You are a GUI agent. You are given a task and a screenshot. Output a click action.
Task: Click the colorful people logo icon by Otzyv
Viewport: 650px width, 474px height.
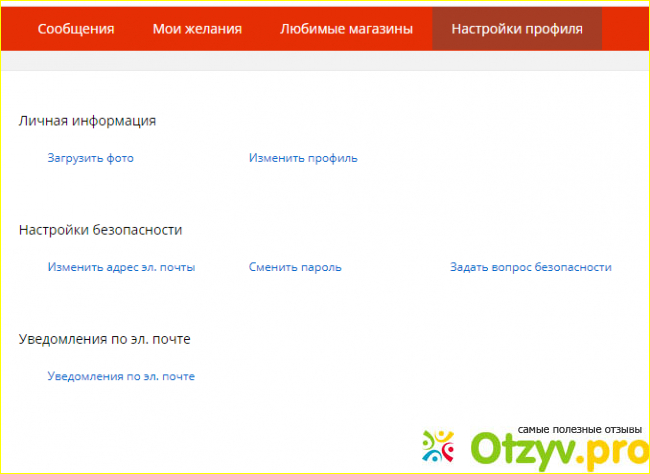point(443,447)
